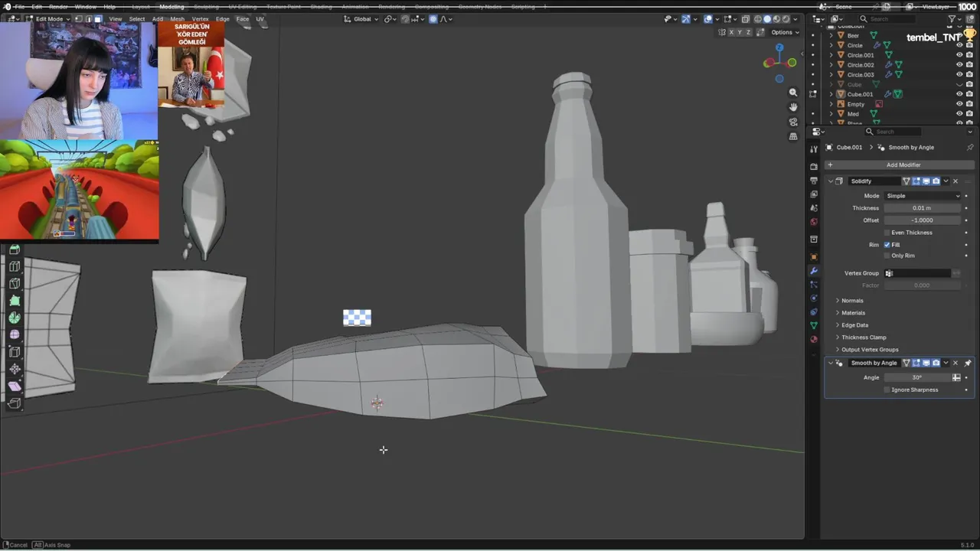This screenshot has height=551, width=980.
Task: Select material preview shading
Action: tap(776, 19)
